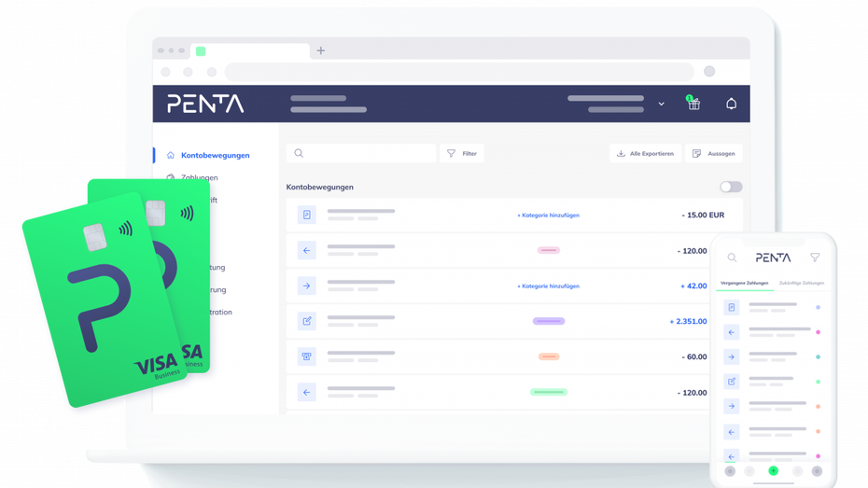The image size is (868, 488).
Task: Click the document icon of the -15.00 EUR transaction
Action: point(306,215)
